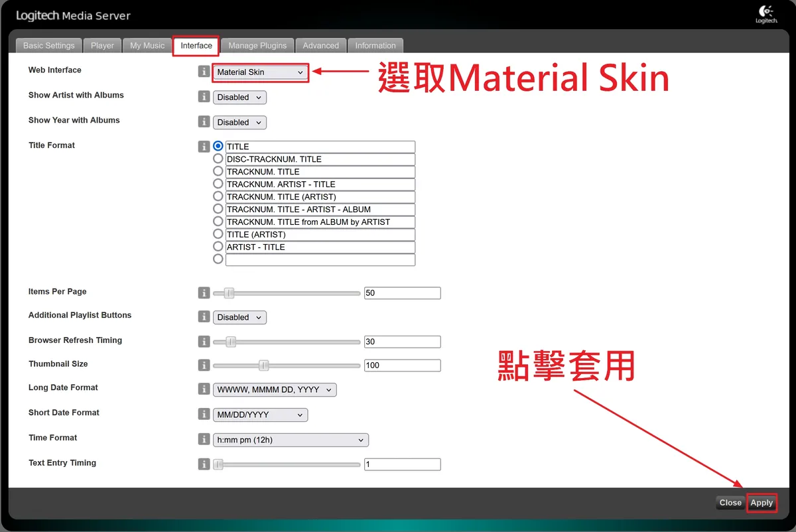Switch to Information tab

(x=375, y=46)
